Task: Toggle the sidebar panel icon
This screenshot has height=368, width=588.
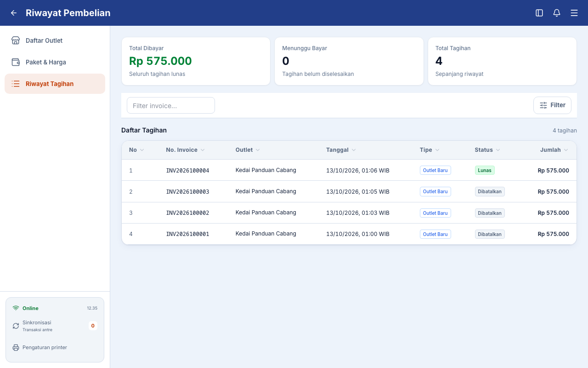Action: [539, 13]
